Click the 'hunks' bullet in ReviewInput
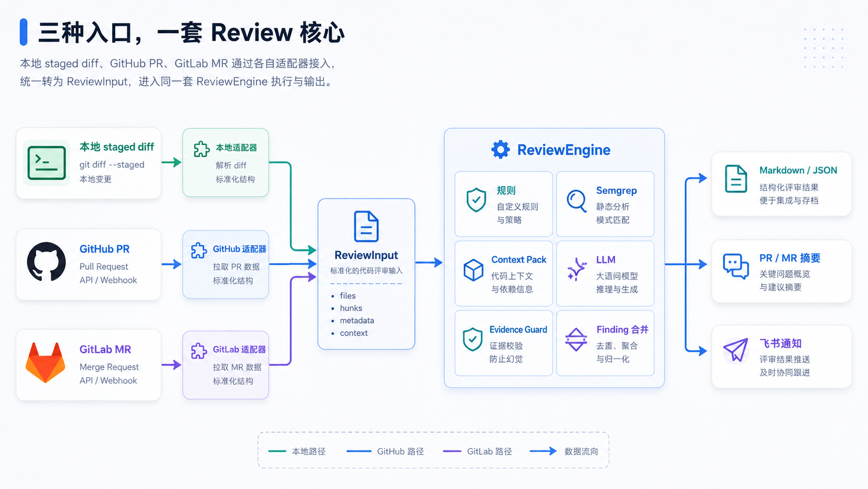Viewport: 868px width, 489px height. pyautogui.click(x=351, y=308)
